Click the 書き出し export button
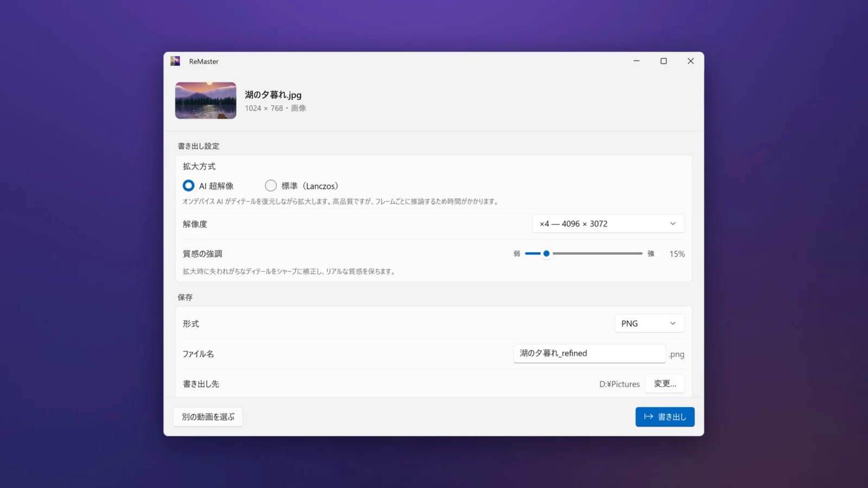 pos(665,417)
